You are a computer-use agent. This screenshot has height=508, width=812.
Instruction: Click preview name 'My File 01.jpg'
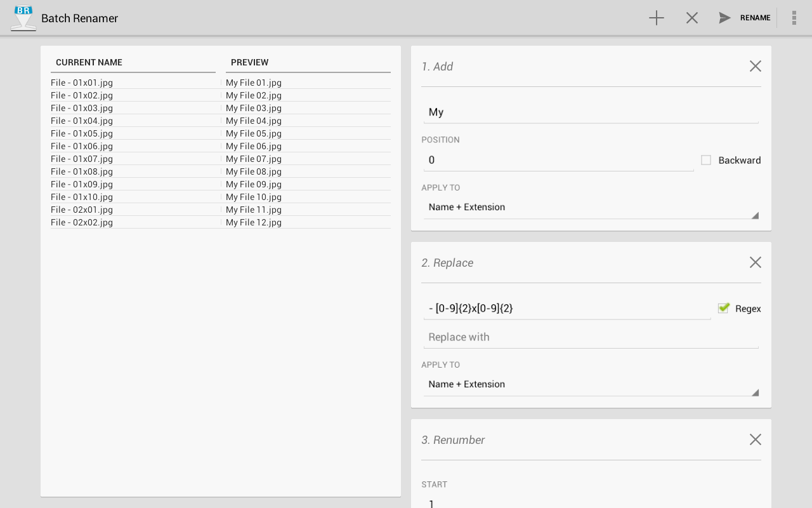click(x=254, y=83)
